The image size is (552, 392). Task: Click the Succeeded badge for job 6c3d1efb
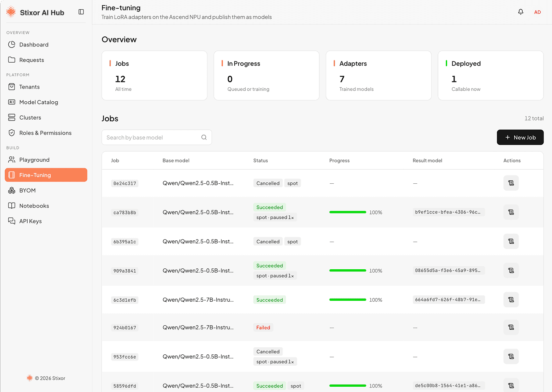pyautogui.click(x=269, y=300)
